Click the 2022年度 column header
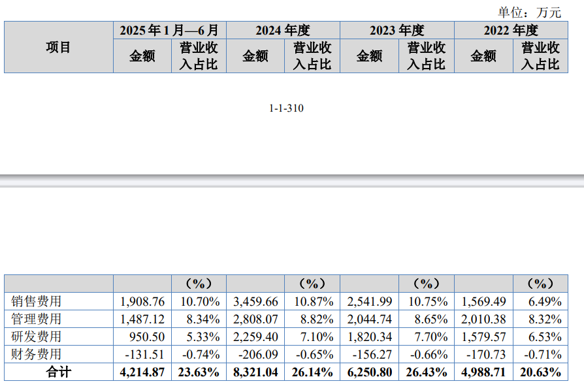The image size is (584, 392). pyautogui.click(x=510, y=30)
